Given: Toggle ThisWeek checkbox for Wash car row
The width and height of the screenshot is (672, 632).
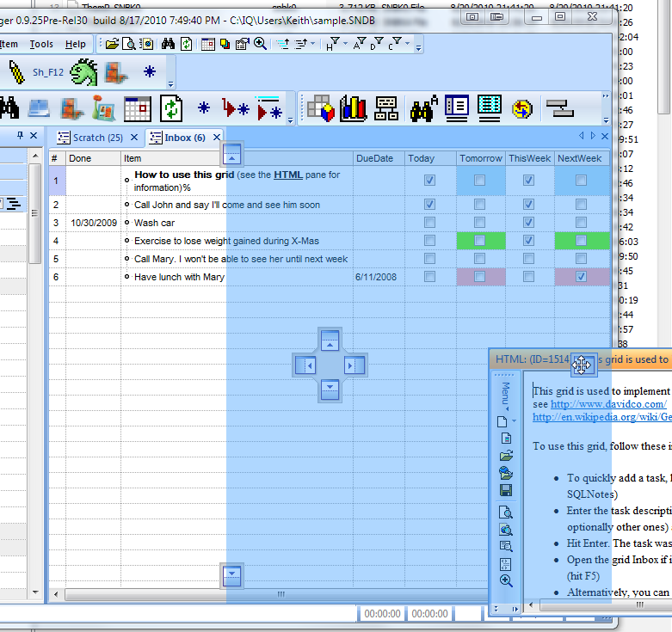Looking at the screenshot, I should (x=528, y=222).
